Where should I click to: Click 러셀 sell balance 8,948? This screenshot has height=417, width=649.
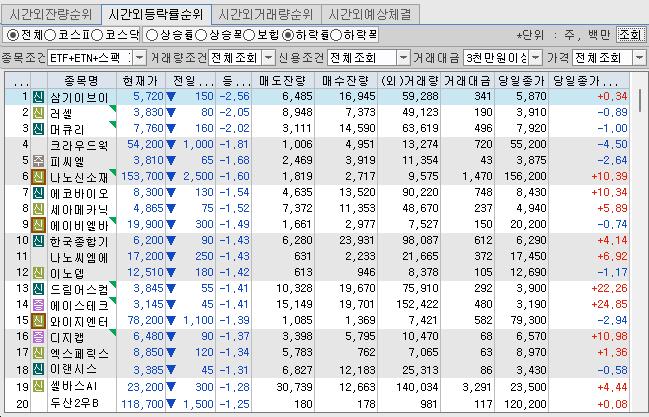[x=297, y=112]
